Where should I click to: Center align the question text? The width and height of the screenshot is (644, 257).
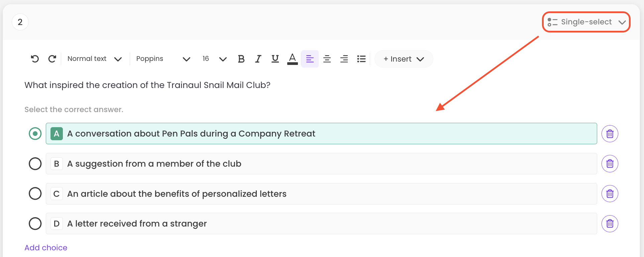(327, 59)
